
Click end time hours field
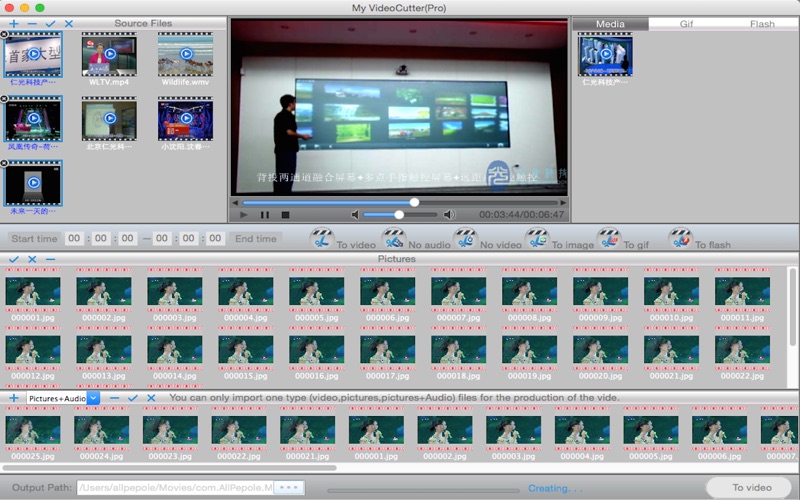(162, 238)
